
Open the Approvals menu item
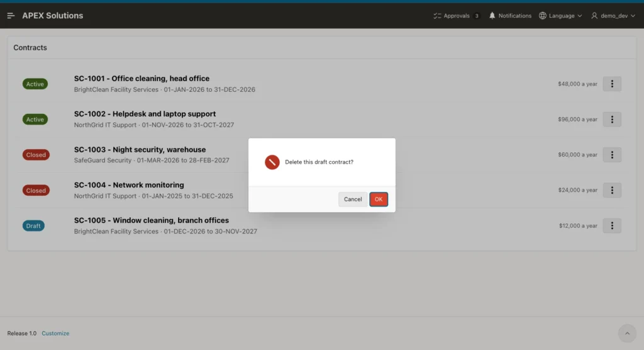click(457, 16)
